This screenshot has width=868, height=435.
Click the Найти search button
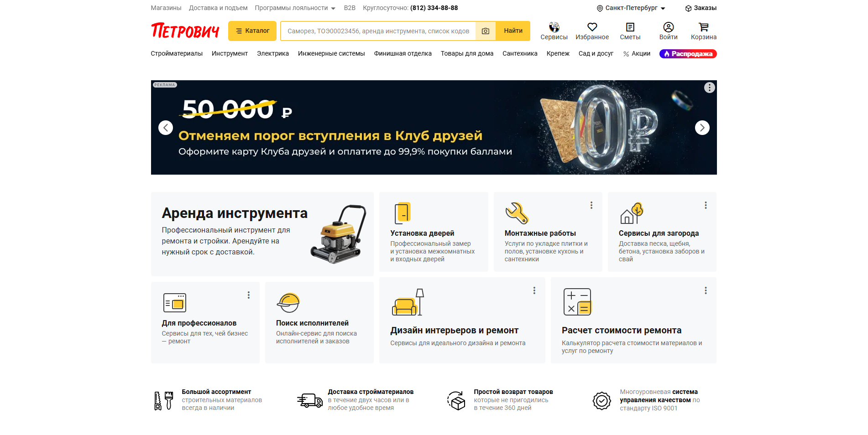point(513,31)
